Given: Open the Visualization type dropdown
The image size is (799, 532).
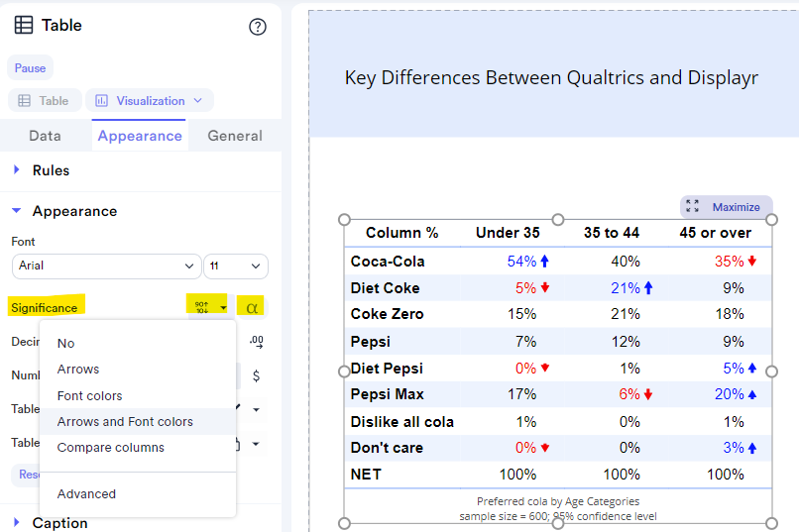Looking at the screenshot, I should pos(150,101).
